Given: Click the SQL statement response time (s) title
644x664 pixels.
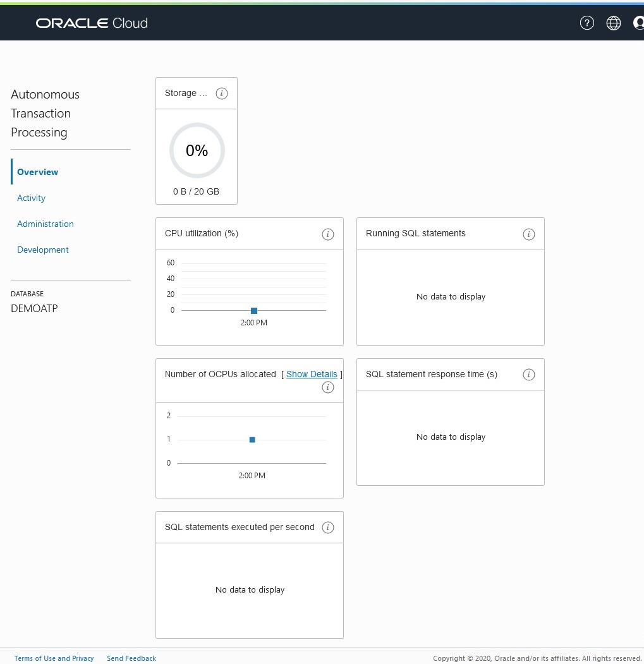Looking at the screenshot, I should click(x=432, y=374).
